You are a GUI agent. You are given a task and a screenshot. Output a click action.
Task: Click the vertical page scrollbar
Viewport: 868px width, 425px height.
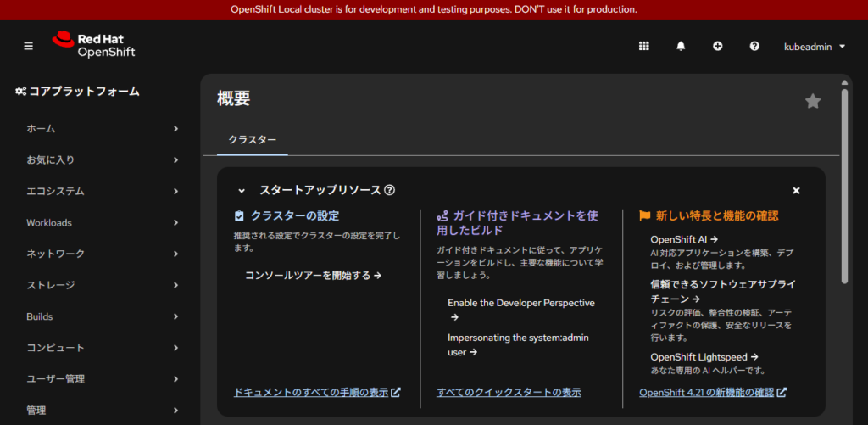click(844, 187)
